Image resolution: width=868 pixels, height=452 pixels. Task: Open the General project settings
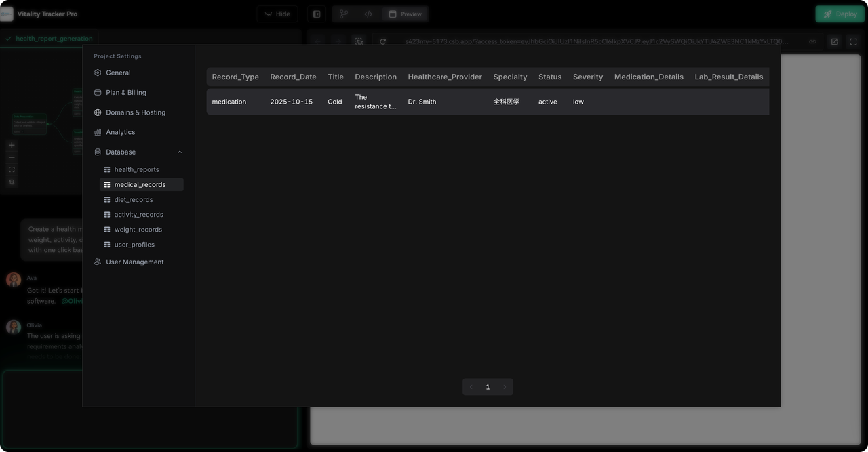118,73
